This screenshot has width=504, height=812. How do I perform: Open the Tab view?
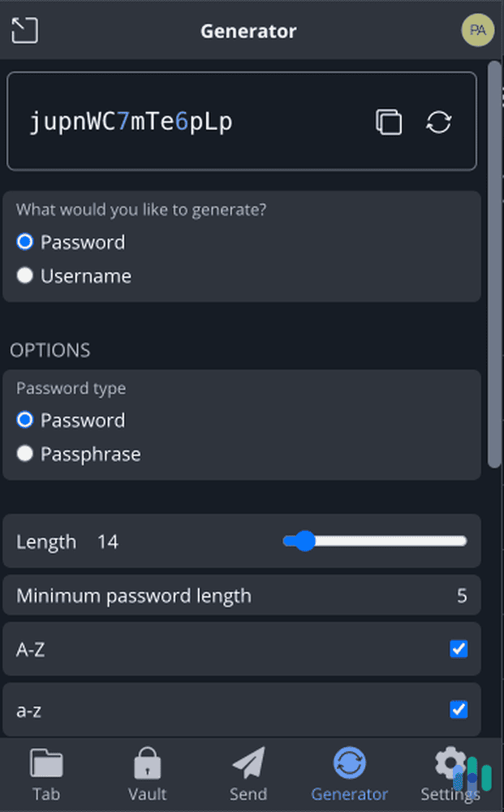click(x=46, y=773)
